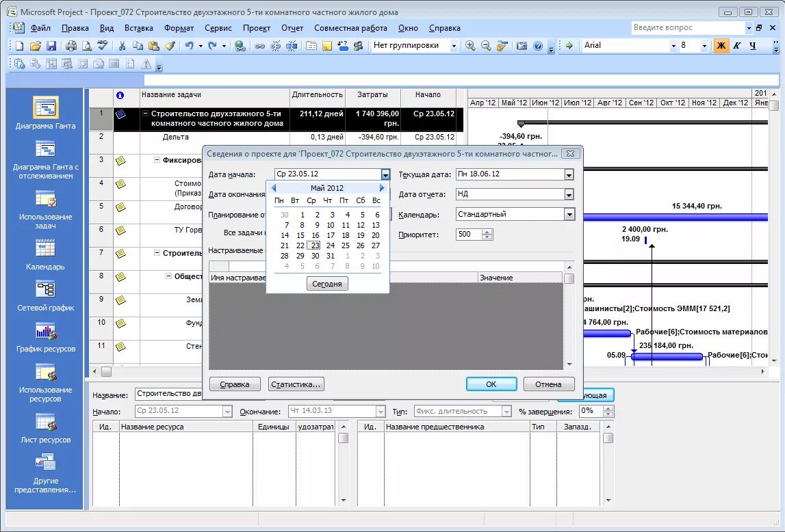Open the Календарь Стандартный dropdown
Image resolution: width=785 pixels, height=532 pixels.
click(569, 215)
